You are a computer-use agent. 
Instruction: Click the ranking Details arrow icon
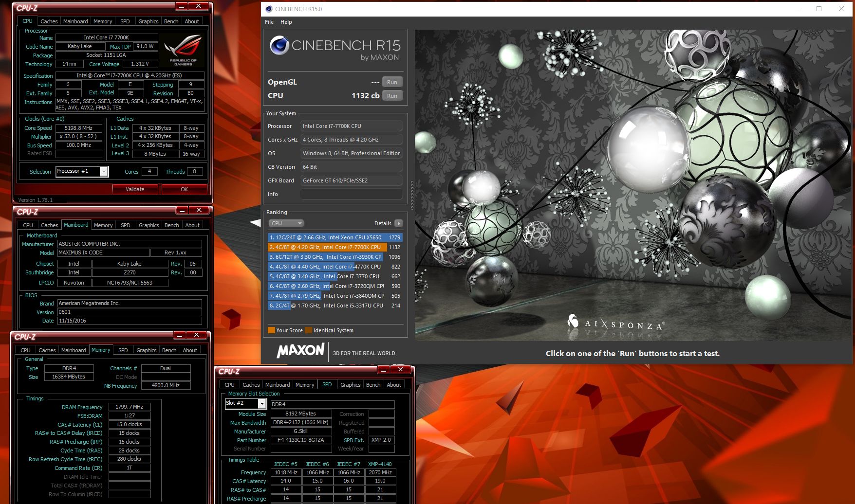399,223
